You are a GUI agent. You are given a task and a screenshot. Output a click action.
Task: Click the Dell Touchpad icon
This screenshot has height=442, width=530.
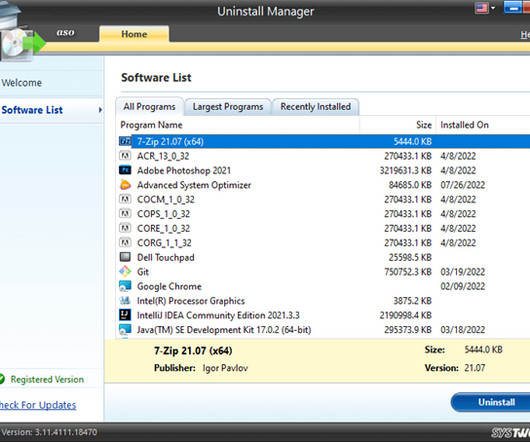[125, 257]
